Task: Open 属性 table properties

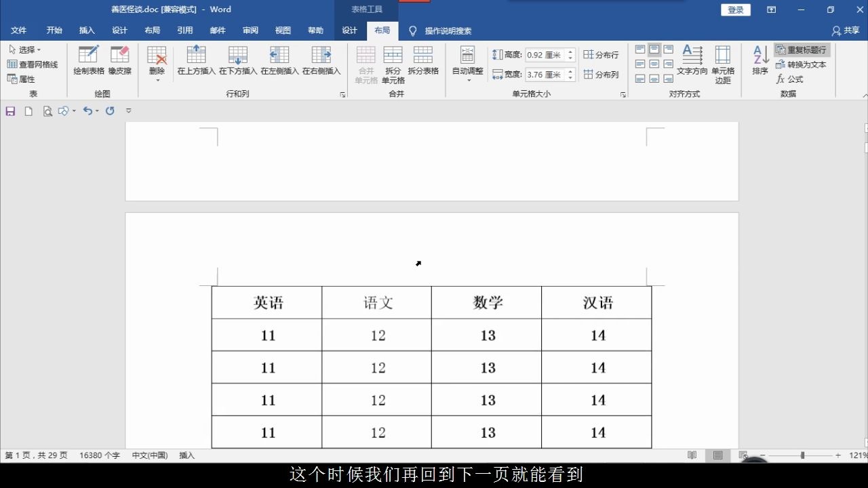Action: coord(21,79)
